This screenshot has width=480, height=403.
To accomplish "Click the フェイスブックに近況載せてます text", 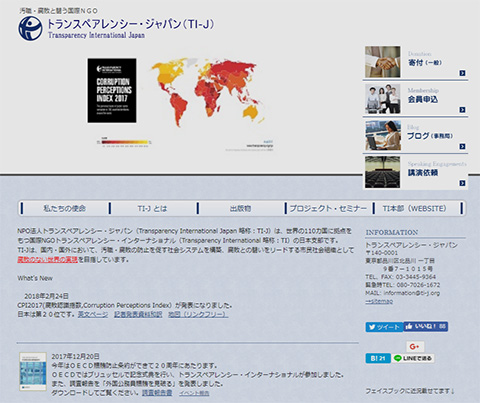I will click(x=410, y=391).
